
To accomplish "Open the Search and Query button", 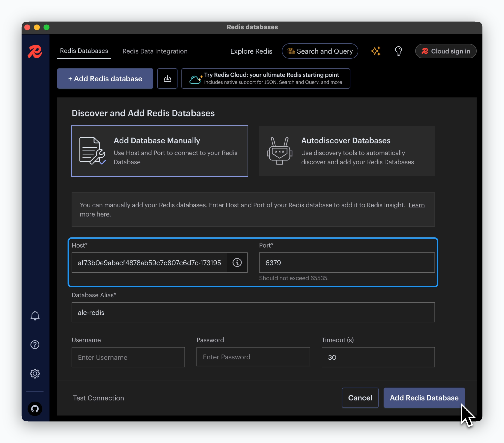I will tap(320, 51).
